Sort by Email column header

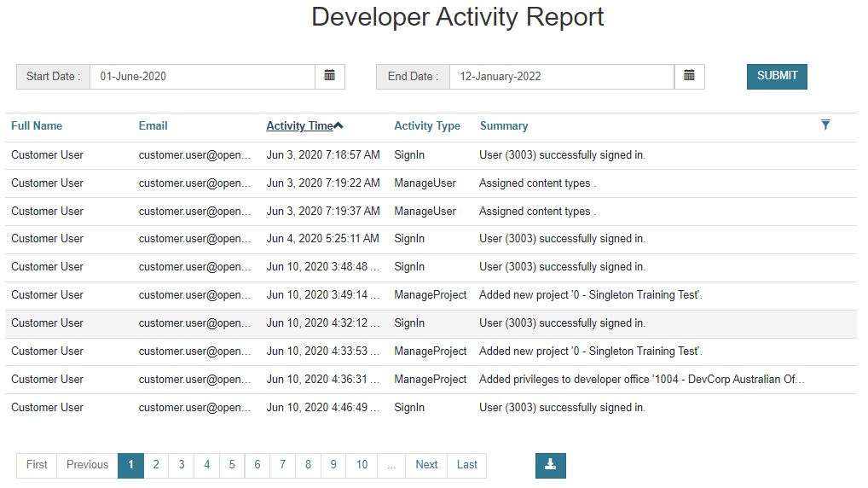point(153,125)
